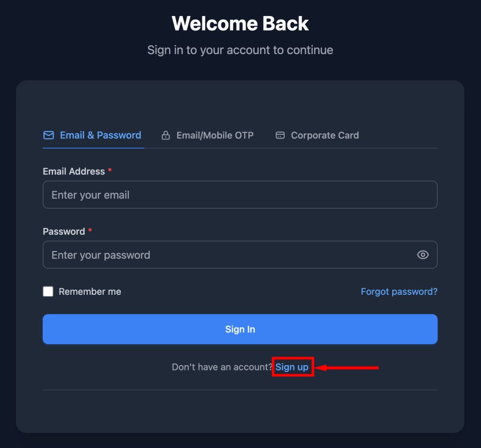The image size is (481, 448).
Task: Click the red asterisk beside Email Address
Action: (110, 171)
